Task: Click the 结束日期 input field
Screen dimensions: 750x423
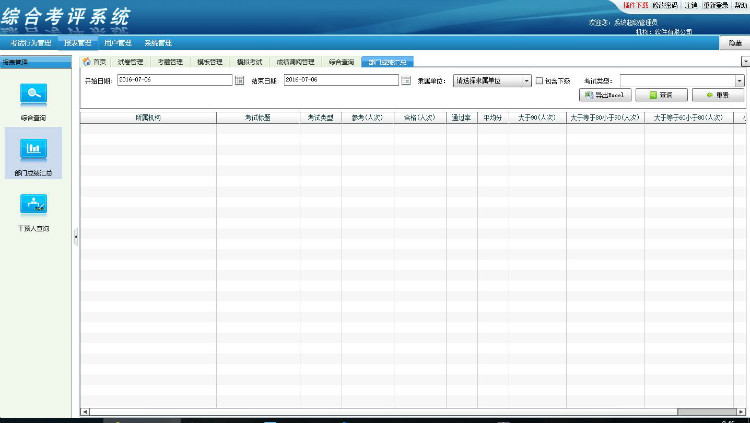Action: click(x=342, y=80)
